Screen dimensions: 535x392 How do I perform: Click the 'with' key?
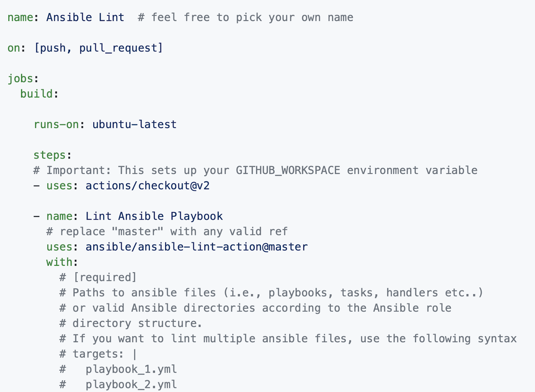tap(59, 262)
